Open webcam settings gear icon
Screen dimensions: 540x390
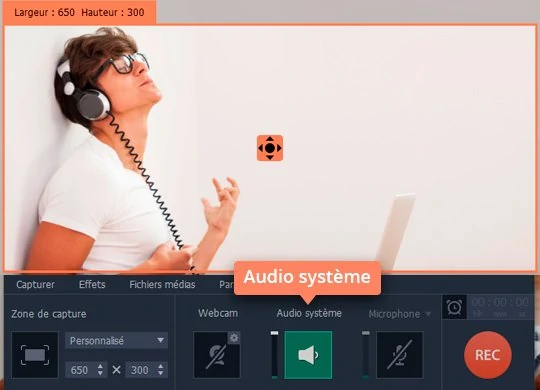pyautogui.click(x=234, y=338)
